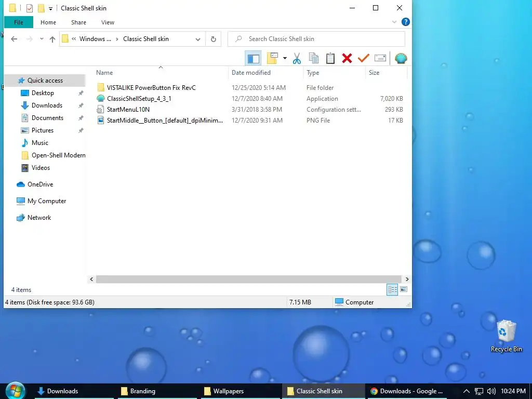Sort files by Type column
532x399 pixels.
point(312,73)
